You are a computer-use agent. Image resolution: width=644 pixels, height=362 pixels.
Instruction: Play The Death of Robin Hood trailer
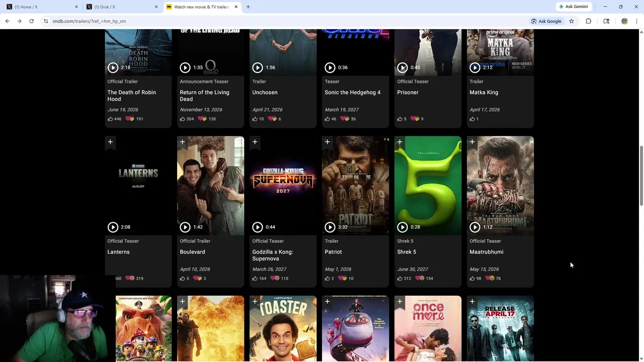(113, 67)
